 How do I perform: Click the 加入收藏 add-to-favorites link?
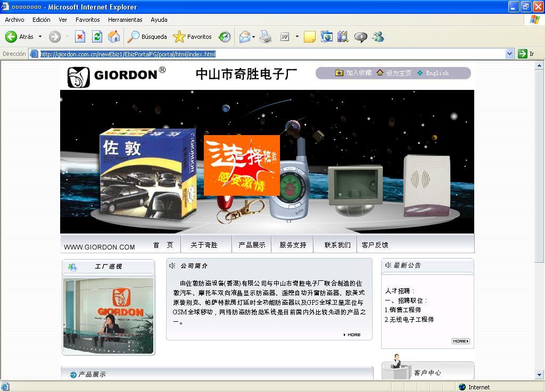click(353, 73)
